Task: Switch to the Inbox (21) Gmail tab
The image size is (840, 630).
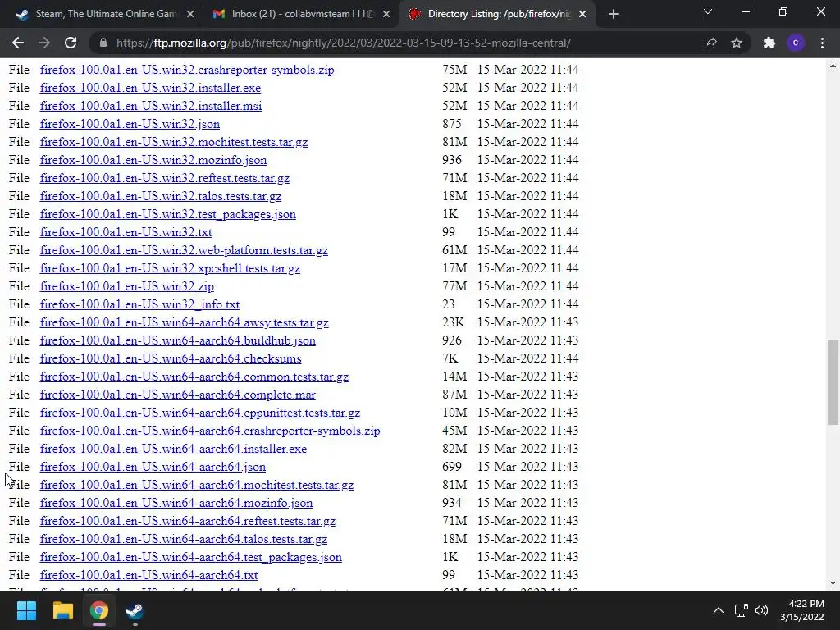Action: click(300, 15)
